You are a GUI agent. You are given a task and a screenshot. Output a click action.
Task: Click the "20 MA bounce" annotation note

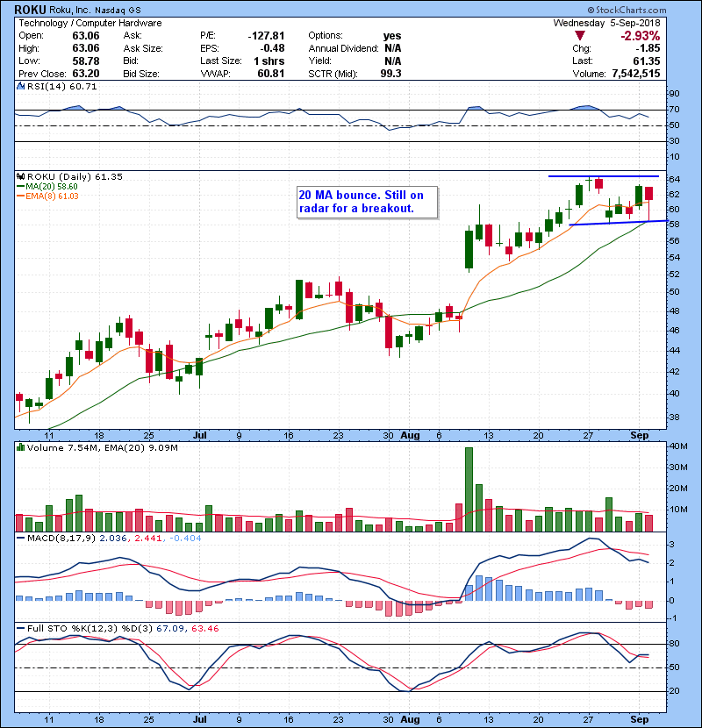(367, 202)
